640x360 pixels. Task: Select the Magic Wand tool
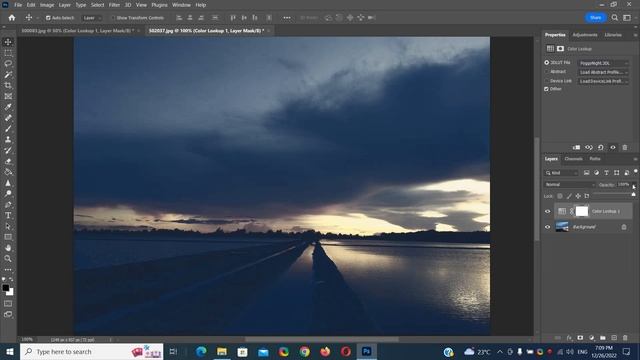(8, 75)
